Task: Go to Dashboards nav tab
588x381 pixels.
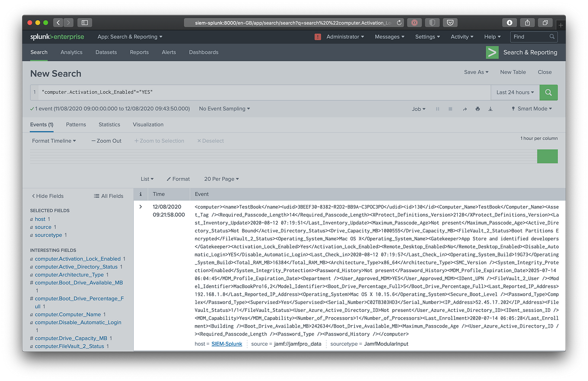Action: point(203,52)
